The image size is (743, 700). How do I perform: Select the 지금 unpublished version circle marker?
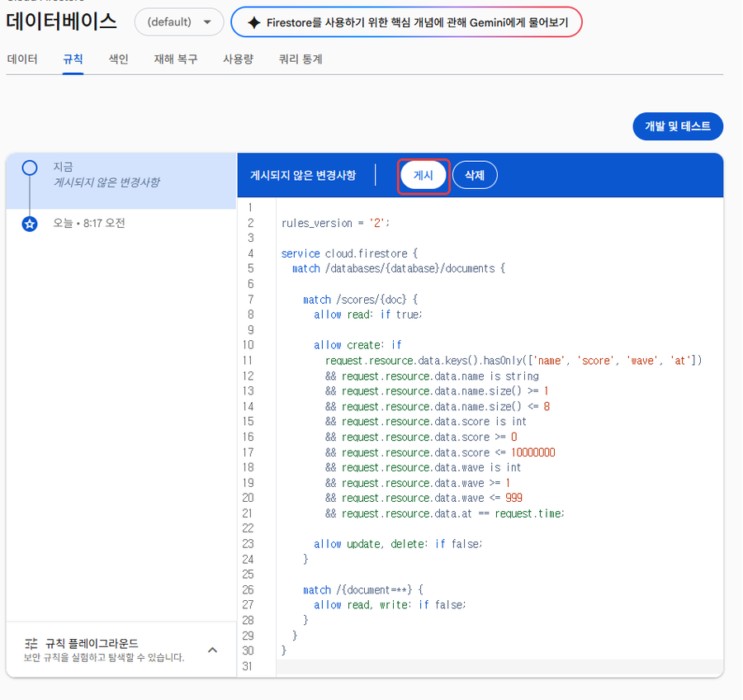click(x=30, y=168)
